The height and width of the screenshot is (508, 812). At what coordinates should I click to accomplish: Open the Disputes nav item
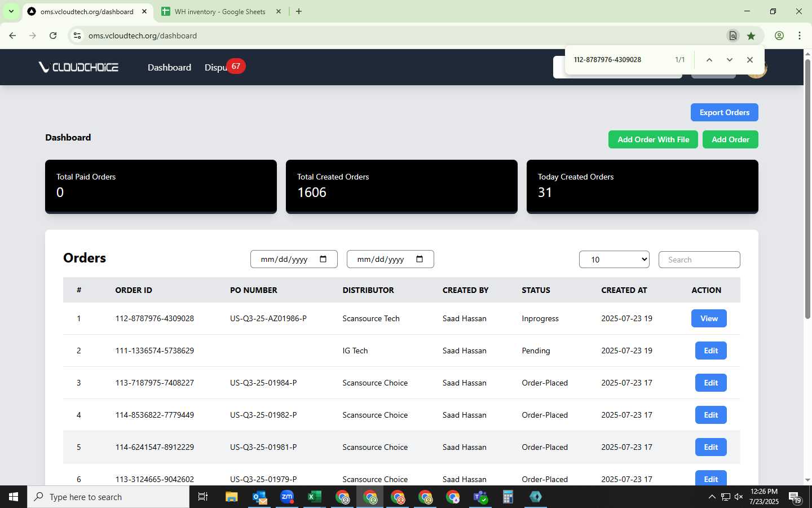[215, 67]
